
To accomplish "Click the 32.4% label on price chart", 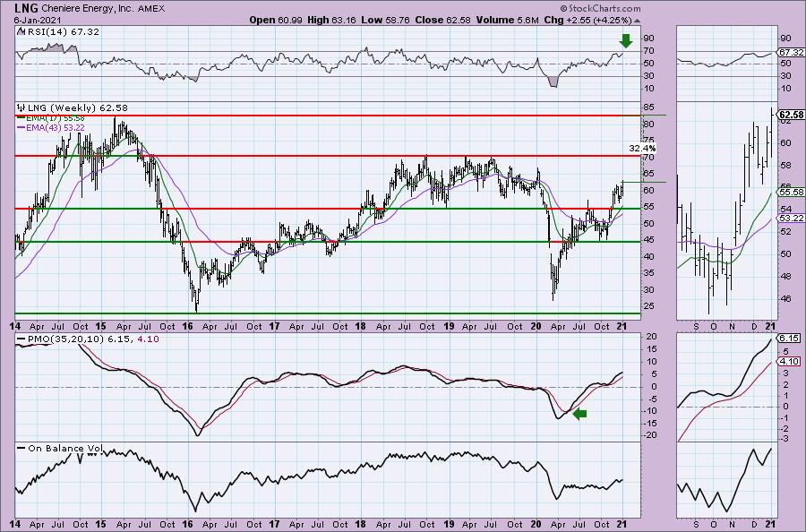I will click(642, 148).
